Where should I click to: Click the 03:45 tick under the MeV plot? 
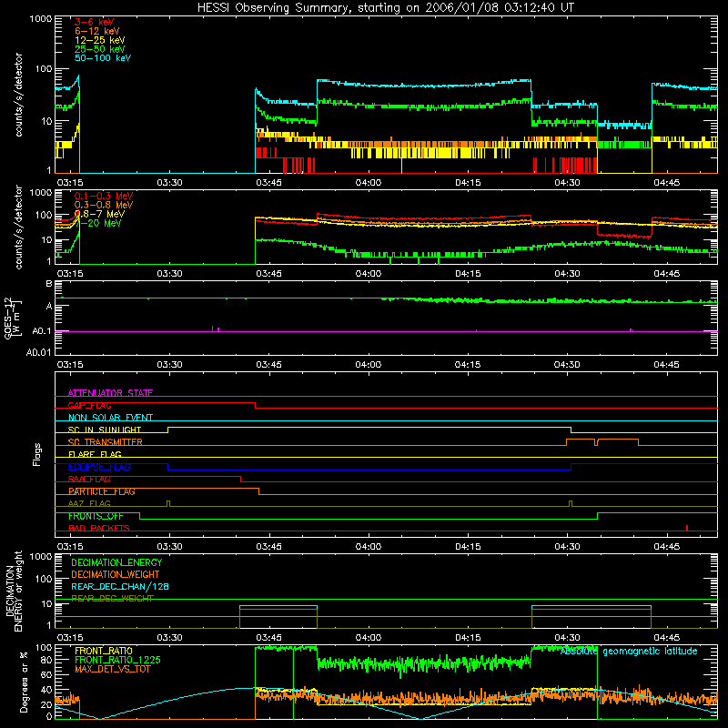tap(268, 274)
